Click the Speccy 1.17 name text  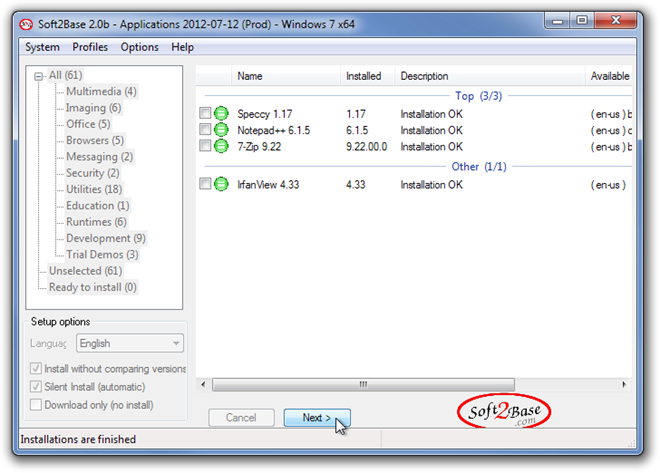click(x=265, y=114)
